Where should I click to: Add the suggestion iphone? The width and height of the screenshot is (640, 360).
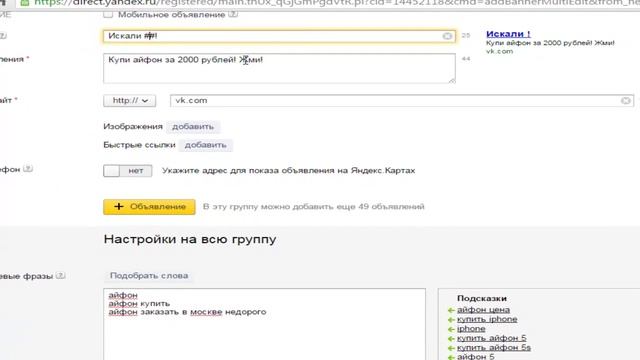(471, 329)
